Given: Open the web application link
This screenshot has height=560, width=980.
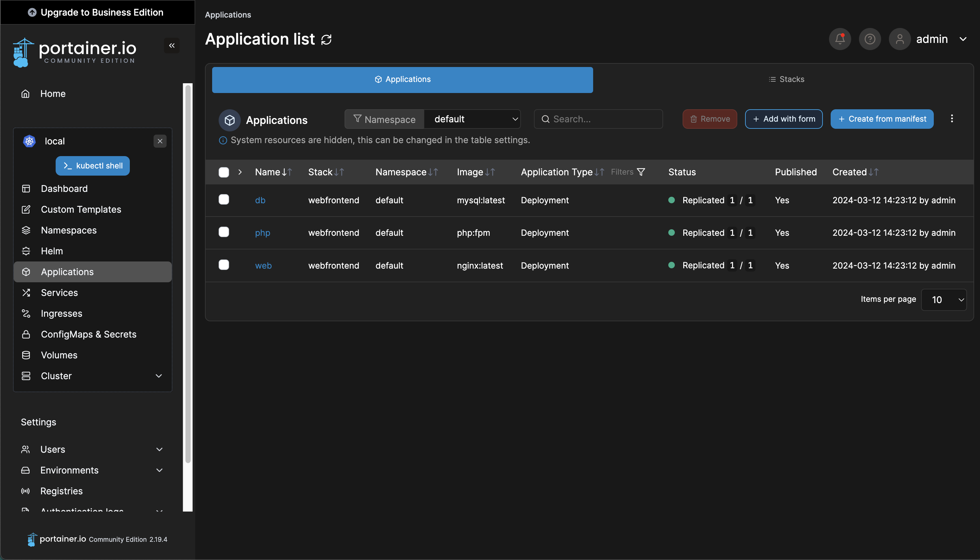Looking at the screenshot, I should (263, 266).
